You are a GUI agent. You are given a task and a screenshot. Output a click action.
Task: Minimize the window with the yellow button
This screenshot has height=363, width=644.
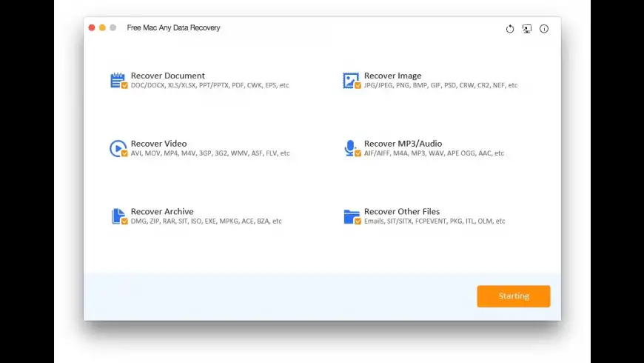point(102,28)
